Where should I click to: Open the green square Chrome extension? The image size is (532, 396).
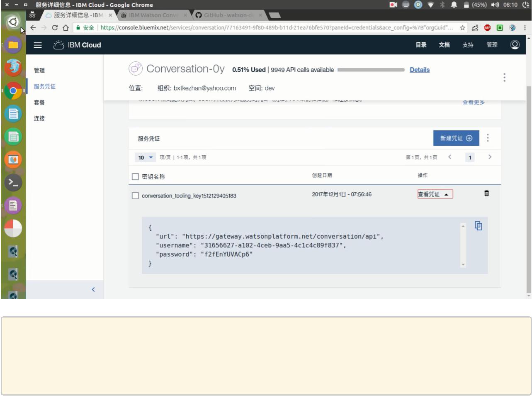500,28
